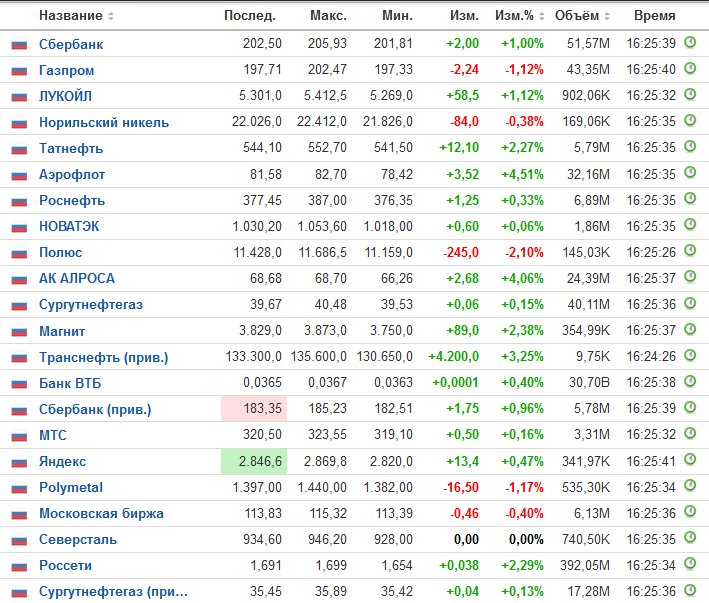Click the Russian flag icon beside Полюс
The width and height of the screenshot is (709, 603).
(19, 253)
